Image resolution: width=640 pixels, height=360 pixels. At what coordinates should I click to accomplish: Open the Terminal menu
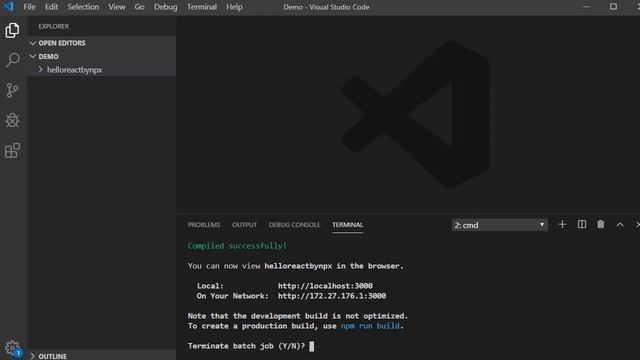coord(202,7)
